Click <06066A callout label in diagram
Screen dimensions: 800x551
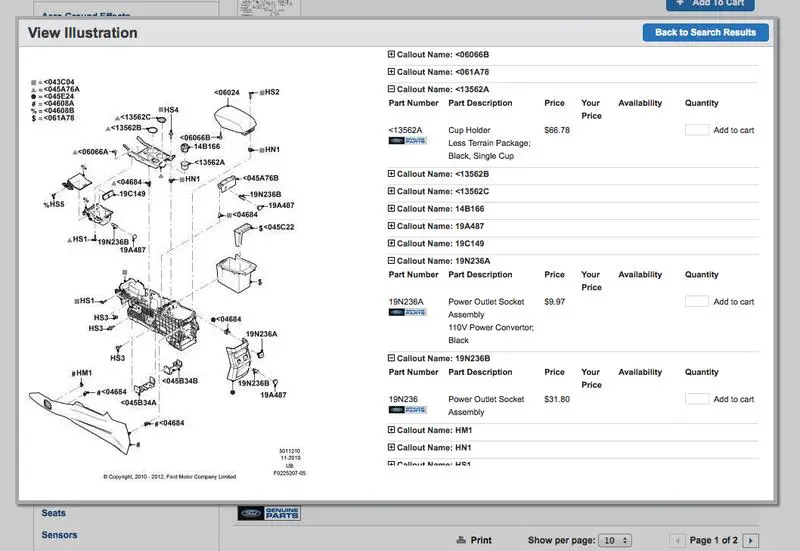[x=93, y=152]
